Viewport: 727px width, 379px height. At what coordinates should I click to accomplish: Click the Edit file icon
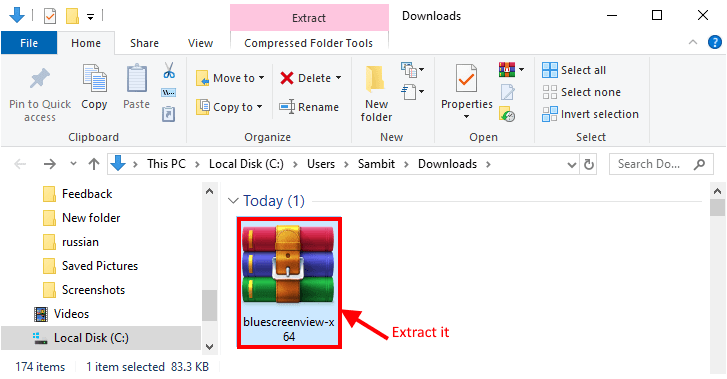pos(507,92)
